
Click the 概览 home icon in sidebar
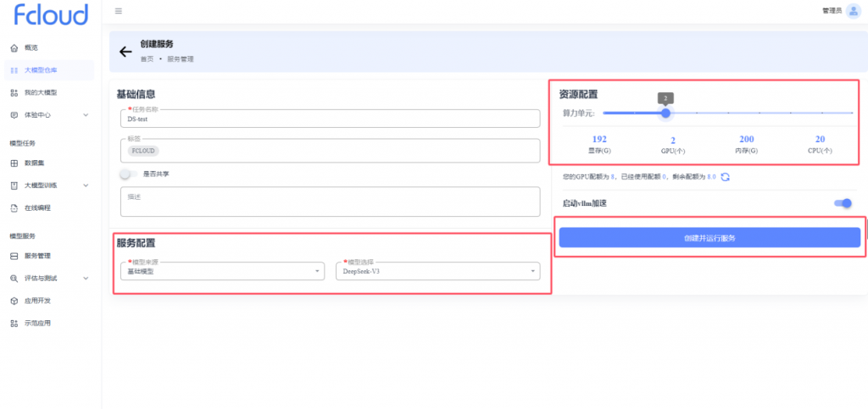pyautogui.click(x=14, y=47)
